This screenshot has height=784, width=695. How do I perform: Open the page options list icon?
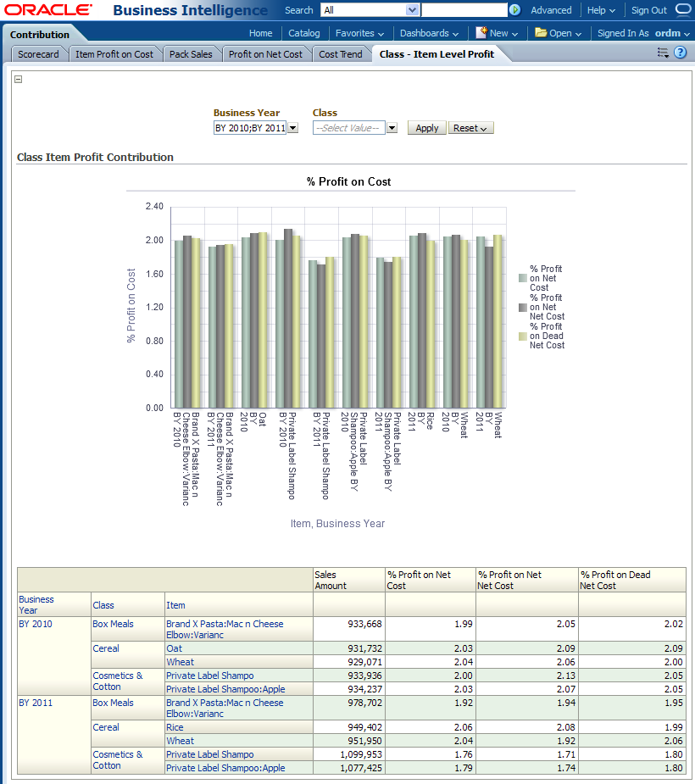[x=663, y=53]
